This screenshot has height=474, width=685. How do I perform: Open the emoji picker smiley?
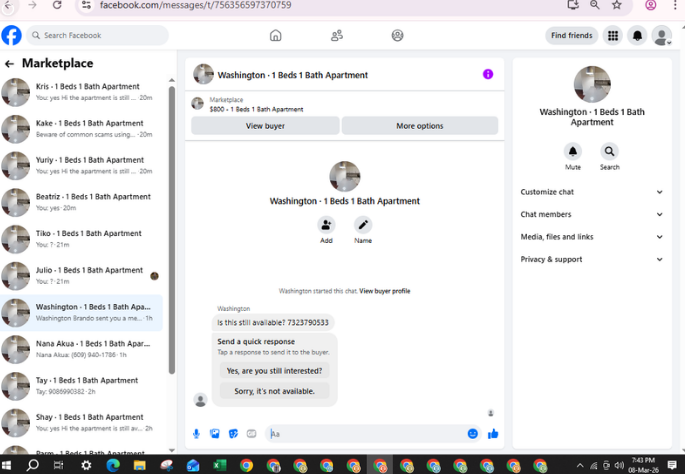click(473, 433)
